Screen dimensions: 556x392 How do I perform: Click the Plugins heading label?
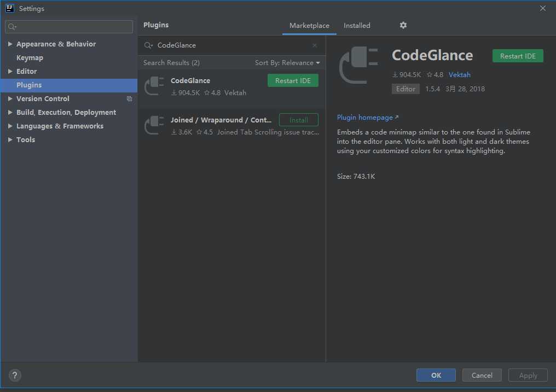click(x=156, y=25)
